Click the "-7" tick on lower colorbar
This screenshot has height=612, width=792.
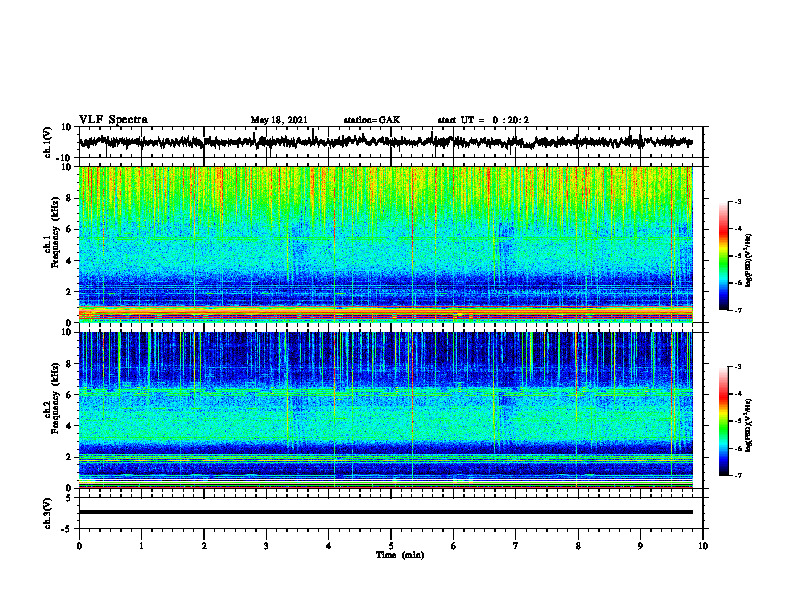click(738, 475)
